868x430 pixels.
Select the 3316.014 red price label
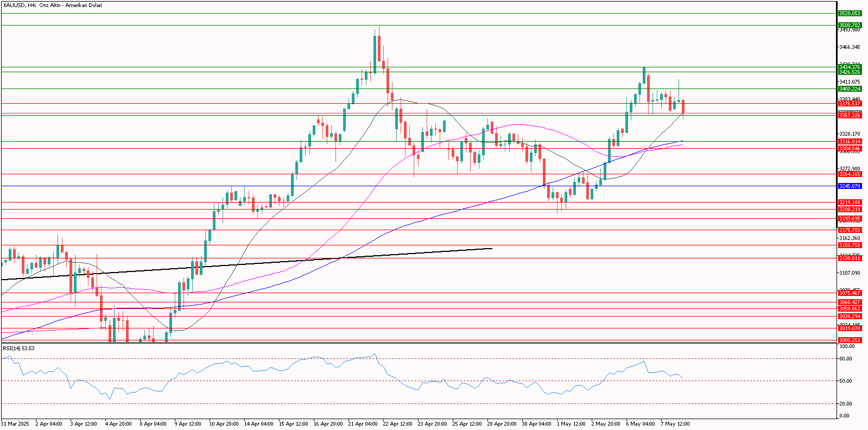850,141
